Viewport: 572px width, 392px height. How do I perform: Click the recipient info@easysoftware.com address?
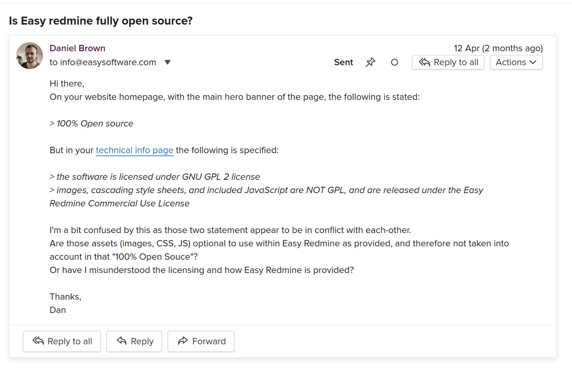[x=108, y=62]
